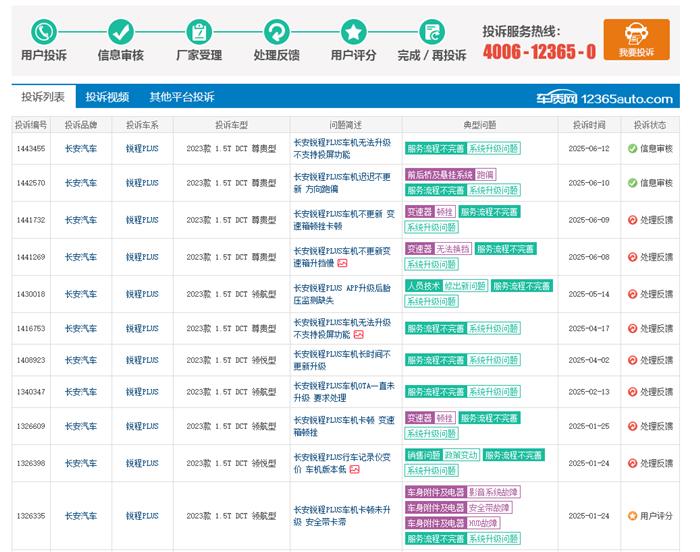The image size is (700, 552).
Task: Open the orange 我要投诉 button
Action: [x=636, y=39]
